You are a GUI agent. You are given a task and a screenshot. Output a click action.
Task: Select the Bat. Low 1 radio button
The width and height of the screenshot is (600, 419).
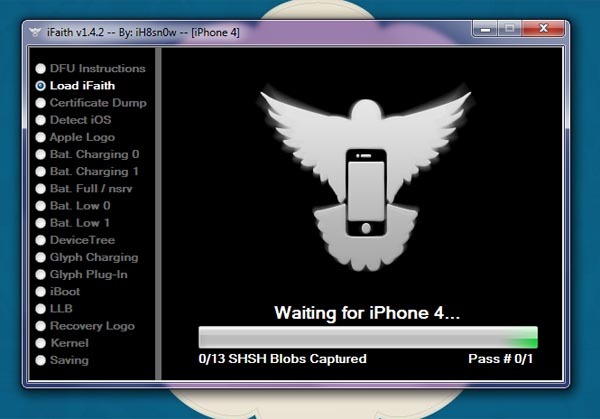41,223
